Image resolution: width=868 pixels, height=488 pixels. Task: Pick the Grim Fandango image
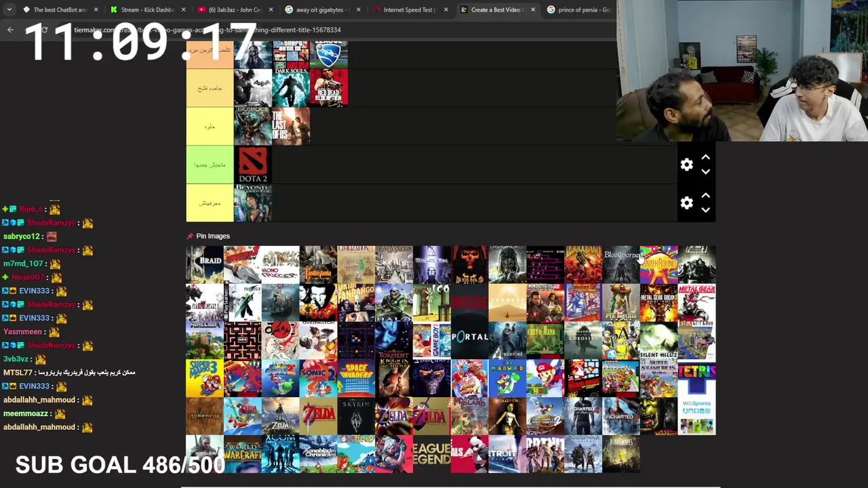[x=356, y=302]
